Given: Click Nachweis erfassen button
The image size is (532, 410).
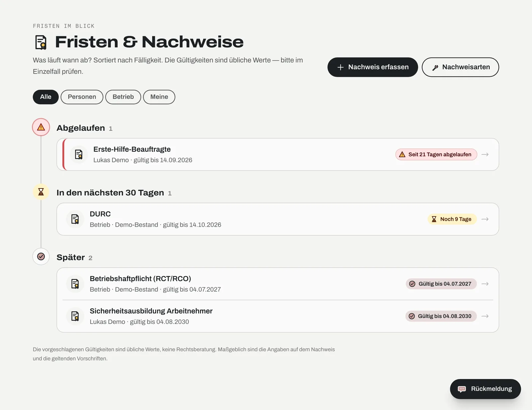Looking at the screenshot, I should [x=372, y=67].
